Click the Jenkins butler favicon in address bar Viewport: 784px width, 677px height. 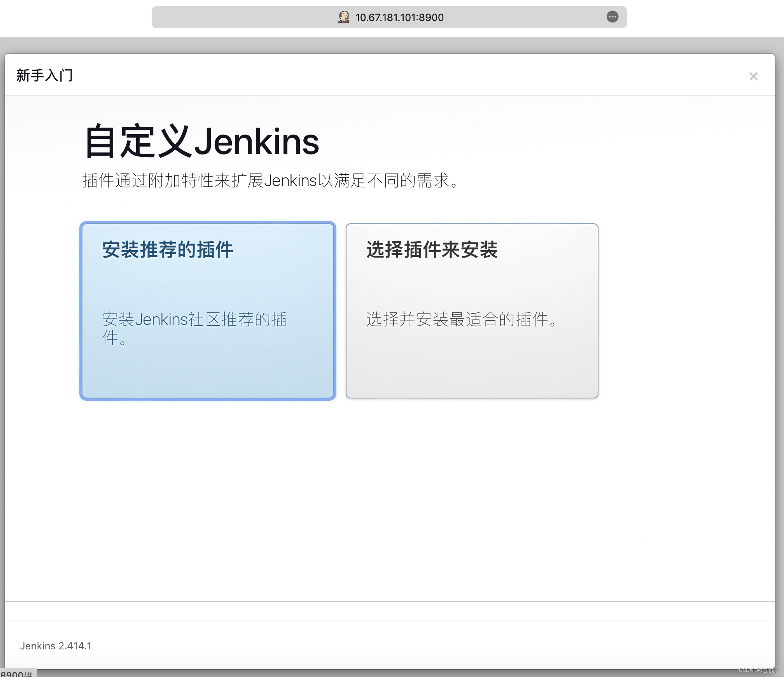pos(343,17)
